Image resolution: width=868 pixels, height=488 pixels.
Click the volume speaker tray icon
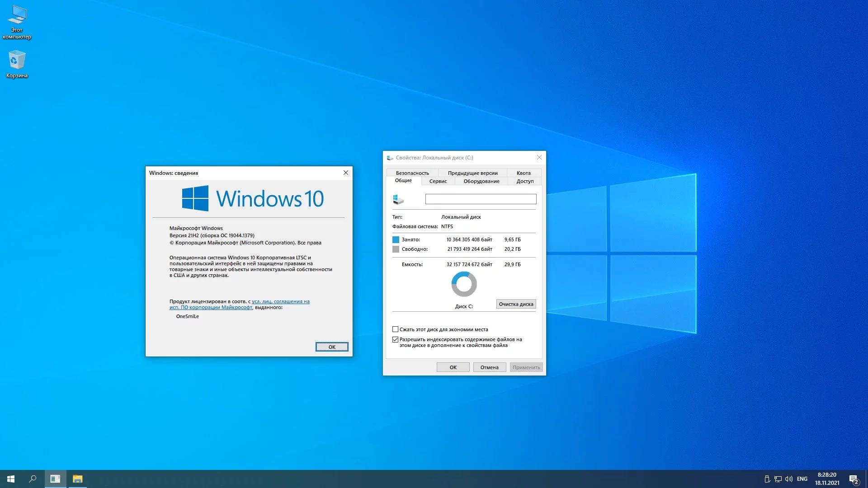coord(789,479)
